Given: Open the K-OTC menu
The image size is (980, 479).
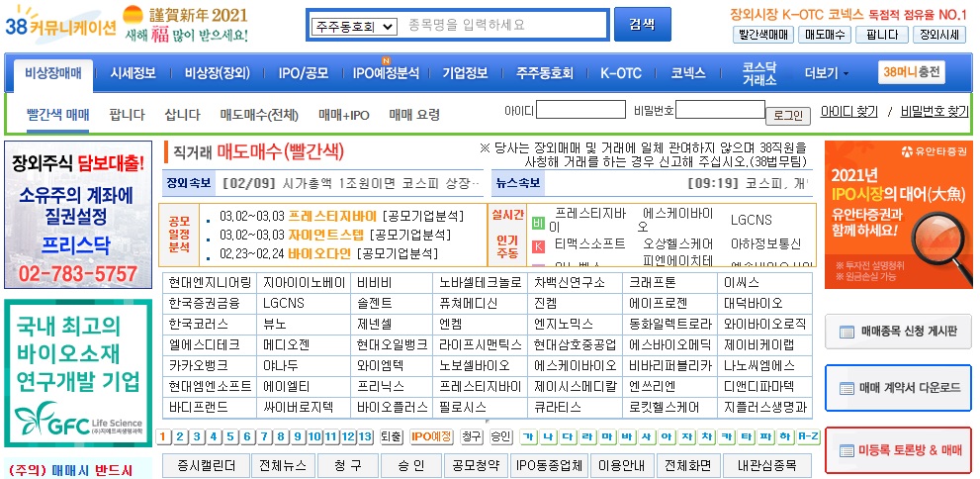Looking at the screenshot, I should 621,73.
